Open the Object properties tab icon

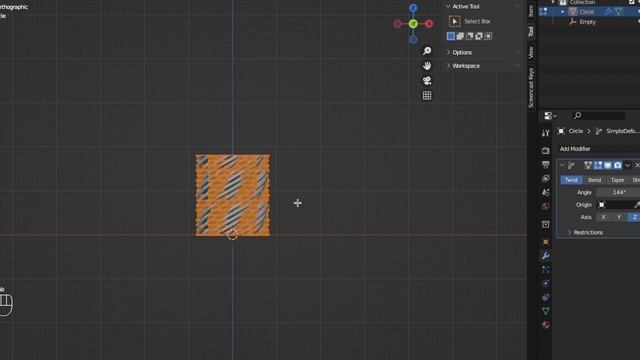pos(545,242)
